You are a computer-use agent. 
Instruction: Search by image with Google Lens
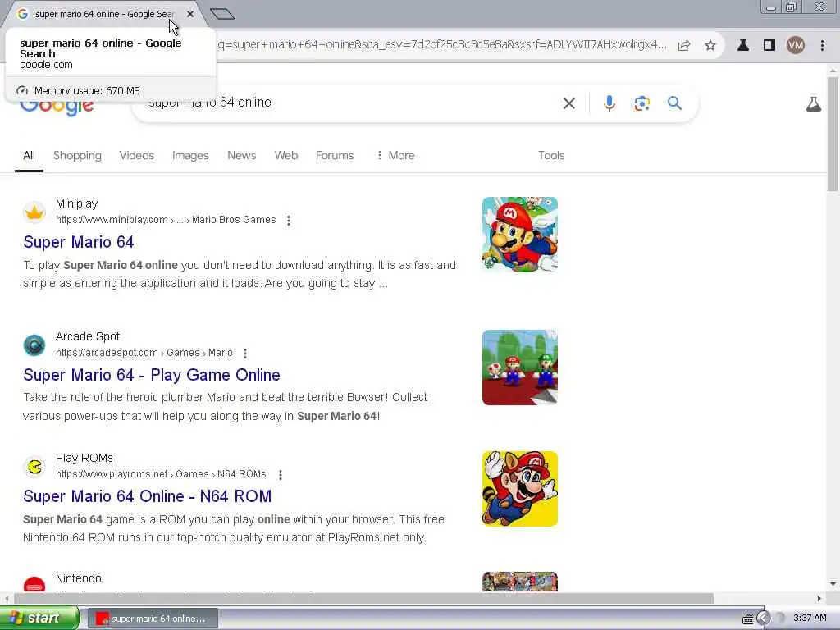pos(641,103)
